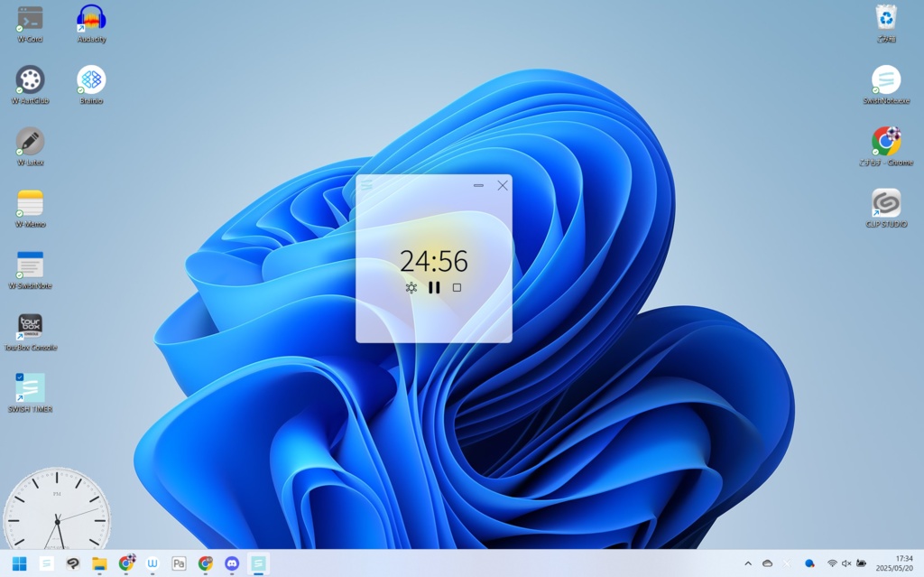Click the battery status indicator
The width and height of the screenshot is (924, 577).
[860, 564]
